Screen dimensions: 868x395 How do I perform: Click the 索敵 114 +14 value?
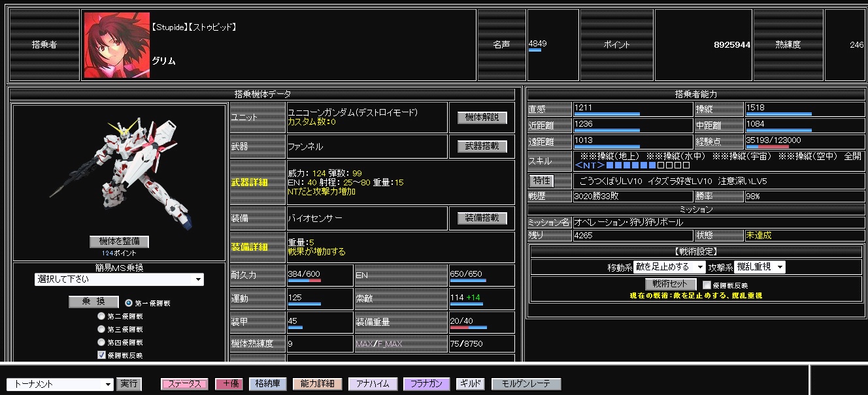click(465, 298)
